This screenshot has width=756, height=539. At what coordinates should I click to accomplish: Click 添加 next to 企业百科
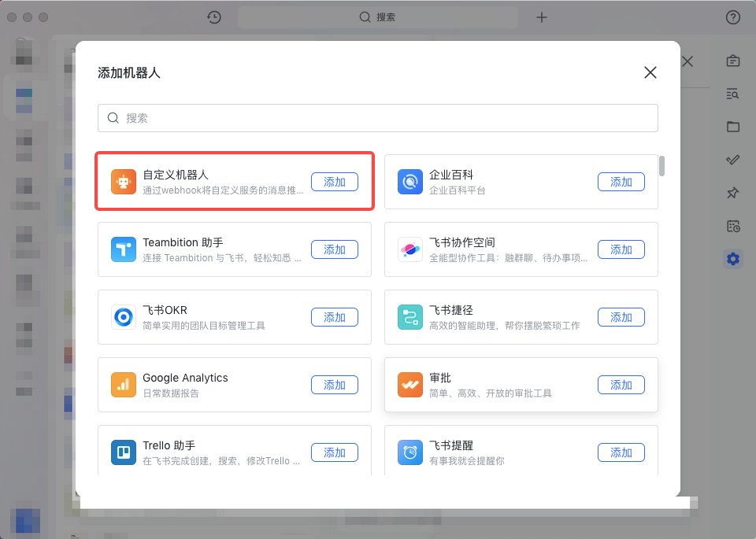pyautogui.click(x=621, y=182)
